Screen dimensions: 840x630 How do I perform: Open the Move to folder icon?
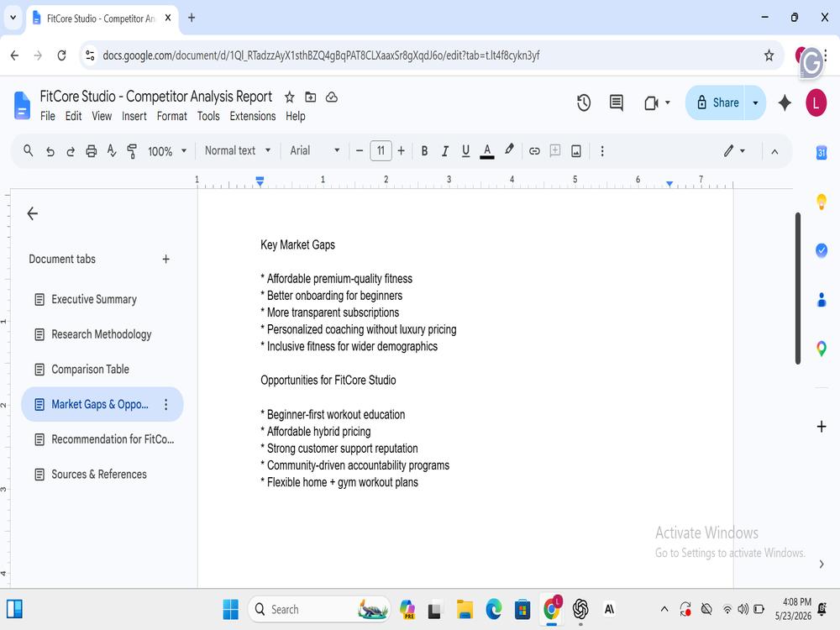310,97
